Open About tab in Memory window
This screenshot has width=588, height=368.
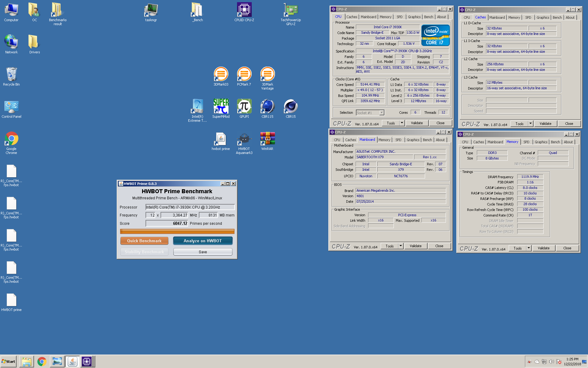(568, 142)
